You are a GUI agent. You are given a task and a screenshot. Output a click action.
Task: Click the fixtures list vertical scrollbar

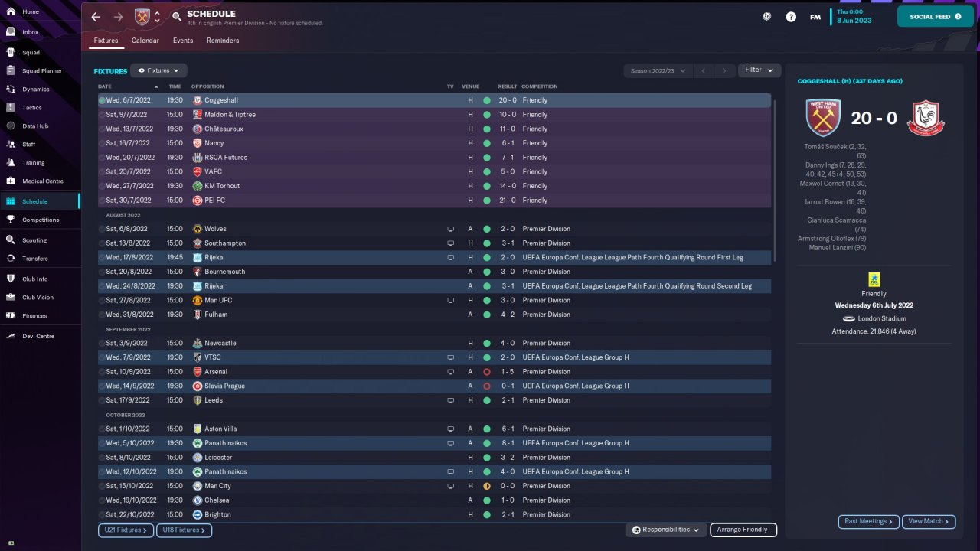(x=774, y=180)
